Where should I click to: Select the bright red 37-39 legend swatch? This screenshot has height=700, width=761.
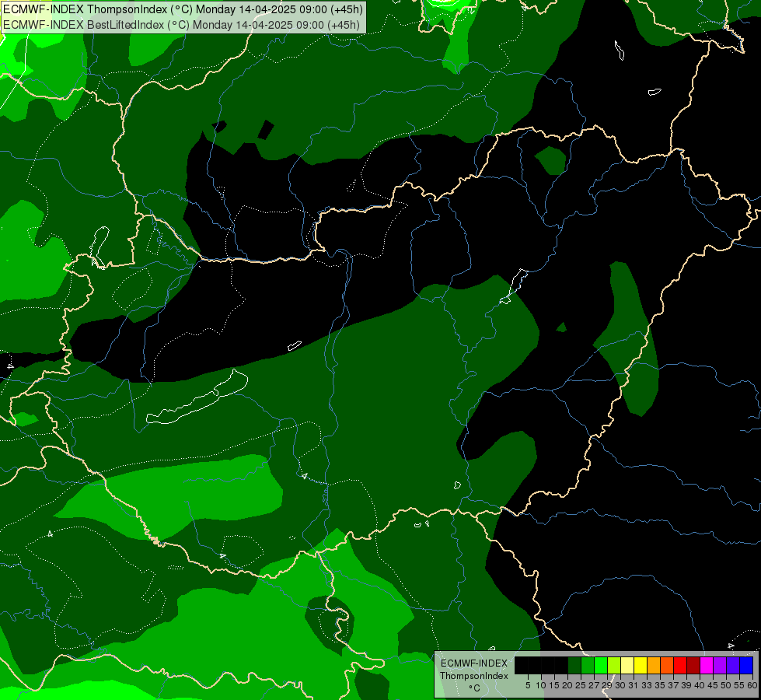(680, 665)
